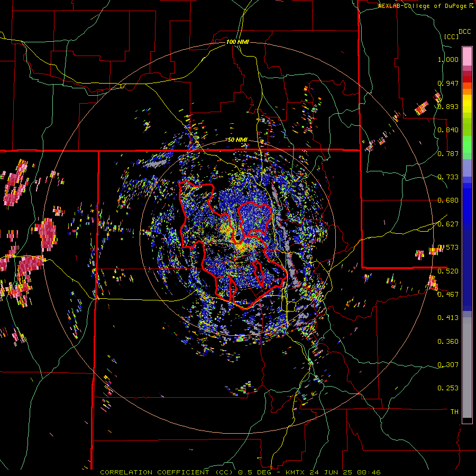Click the 0.947 scale value
Viewport: 476px width, 476px height.
[x=448, y=83]
